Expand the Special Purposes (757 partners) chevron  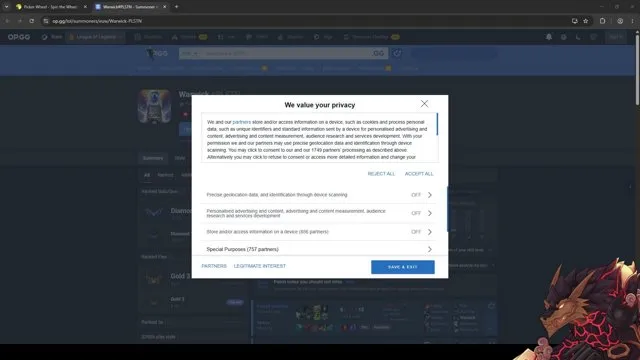[430, 249]
